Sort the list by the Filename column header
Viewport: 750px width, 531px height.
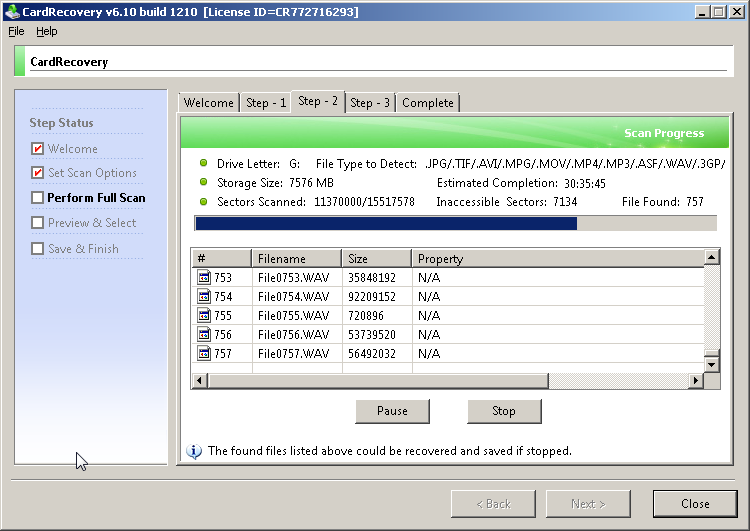tap(297, 259)
